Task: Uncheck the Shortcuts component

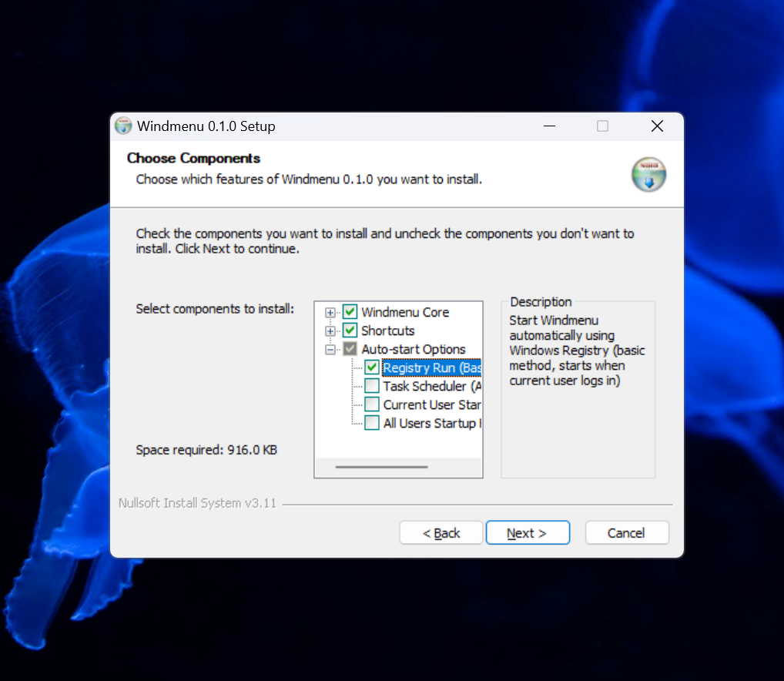Action: click(349, 330)
